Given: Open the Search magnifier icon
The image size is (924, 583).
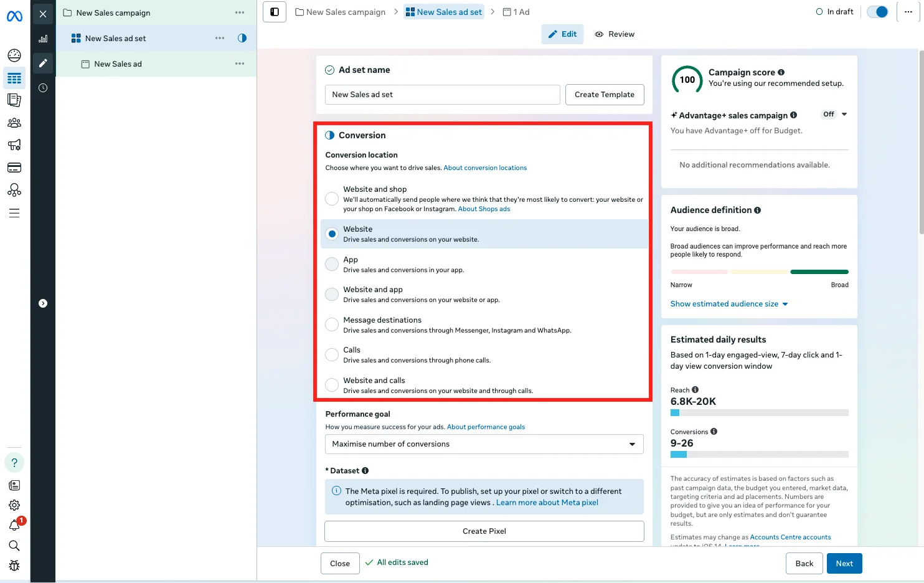Looking at the screenshot, I should [x=14, y=546].
